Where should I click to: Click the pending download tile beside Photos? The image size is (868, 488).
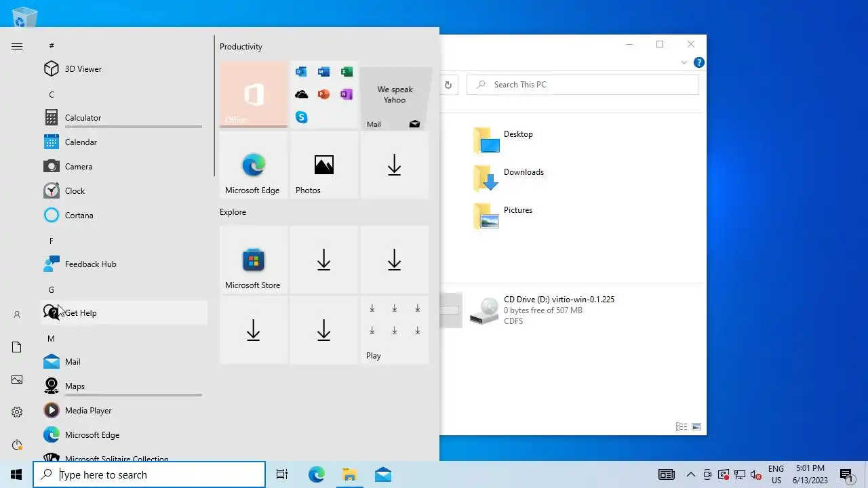click(x=395, y=165)
